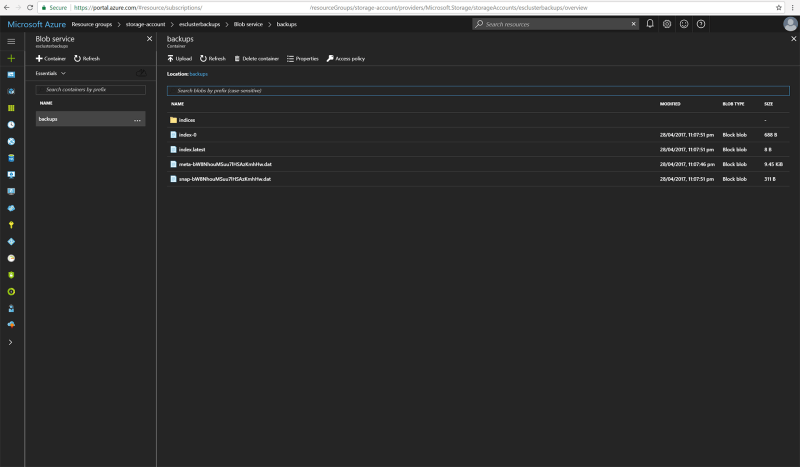Click storage-account in breadcrumb
Screen dimensions: 800x467
coord(145,24)
